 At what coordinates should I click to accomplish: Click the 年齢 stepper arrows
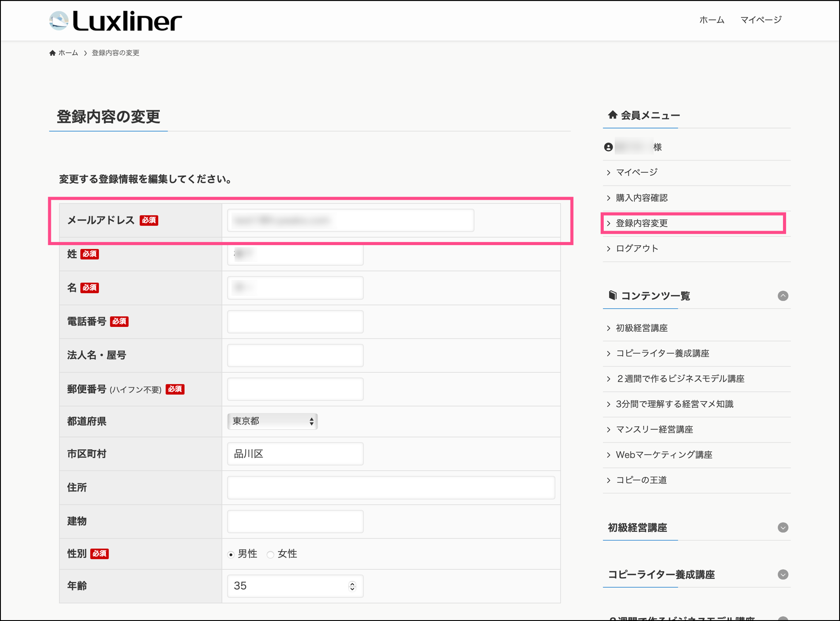[352, 586]
